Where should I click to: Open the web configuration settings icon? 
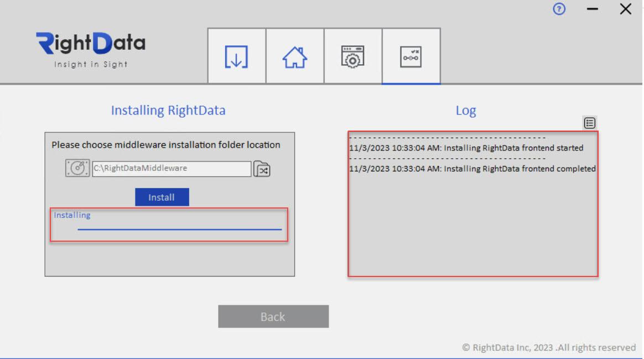click(x=353, y=56)
